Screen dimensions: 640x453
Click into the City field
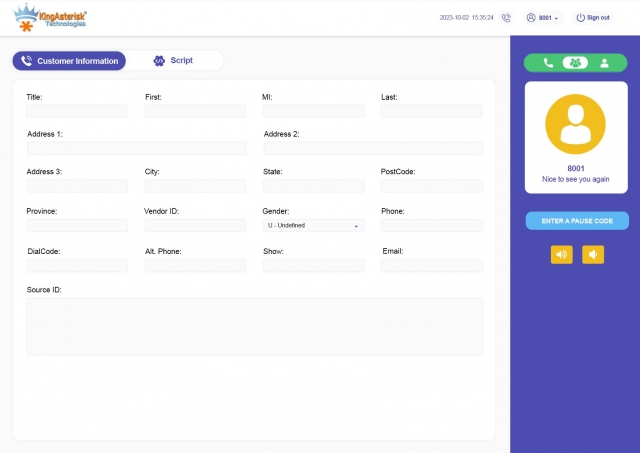(x=195, y=186)
